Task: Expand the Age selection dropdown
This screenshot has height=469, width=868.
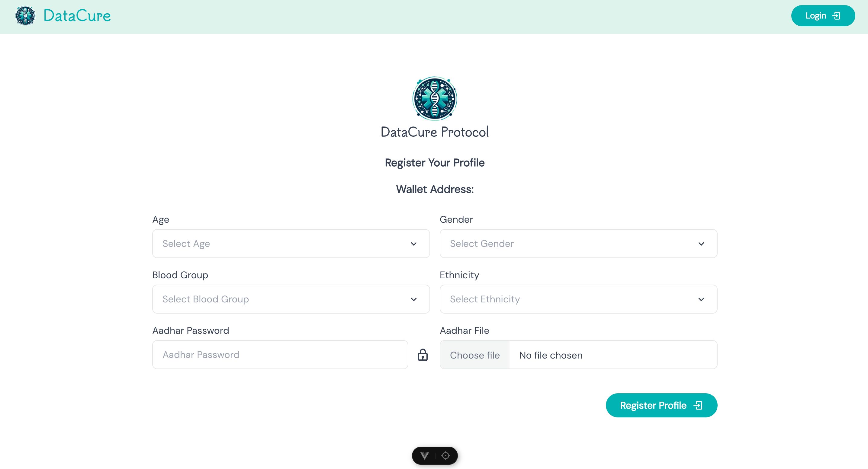Action: click(290, 243)
